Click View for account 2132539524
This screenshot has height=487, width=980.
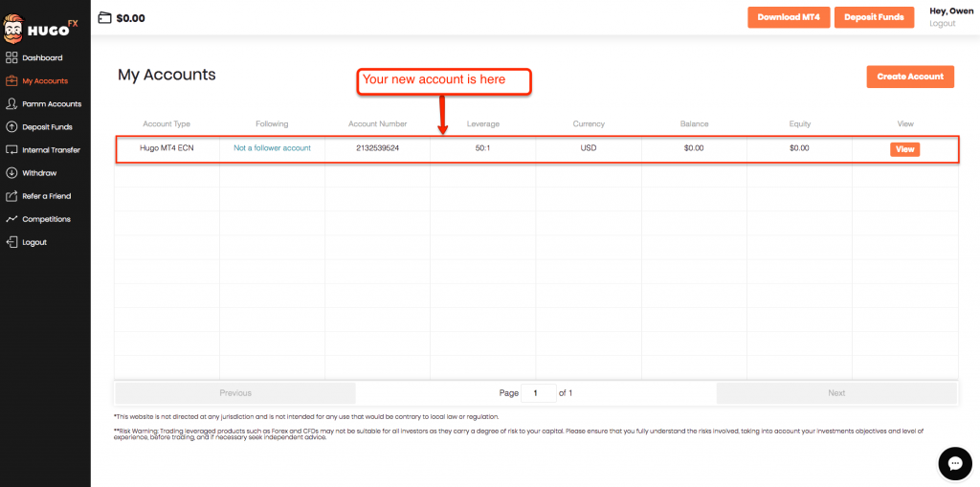905,149
